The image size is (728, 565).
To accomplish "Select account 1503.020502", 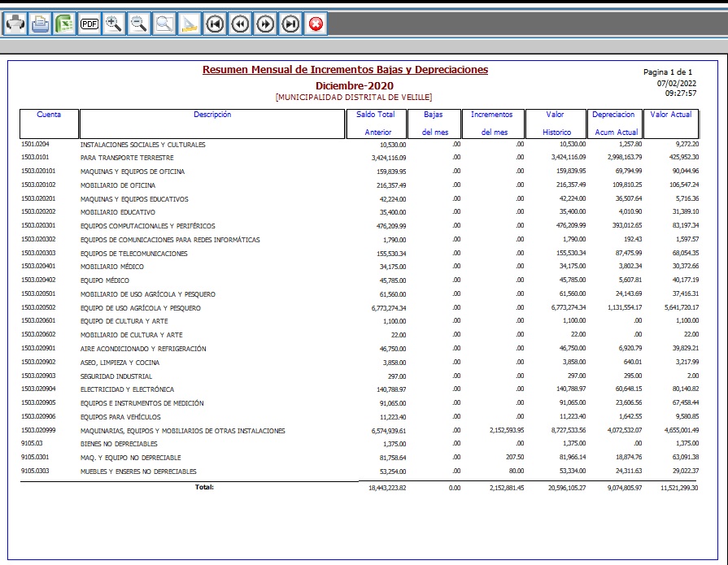I will 38,307.
